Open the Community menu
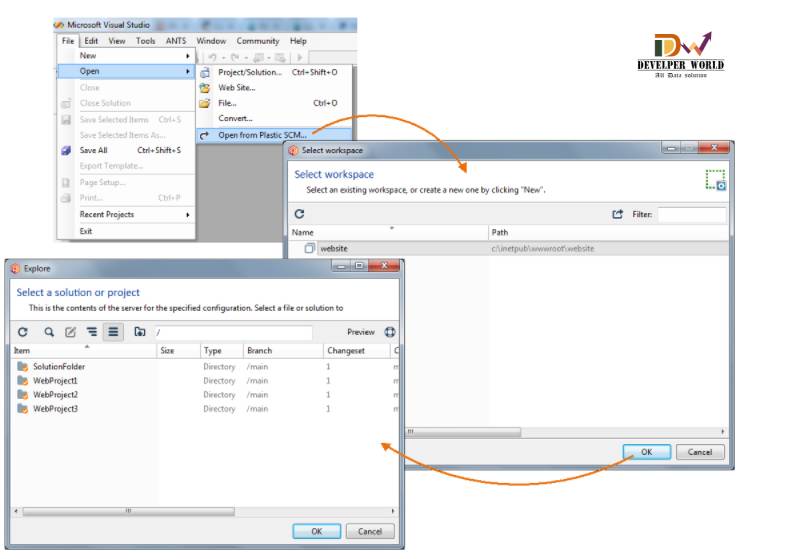Image resolution: width=796 pixels, height=559 pixels. [x=258, y=41]
